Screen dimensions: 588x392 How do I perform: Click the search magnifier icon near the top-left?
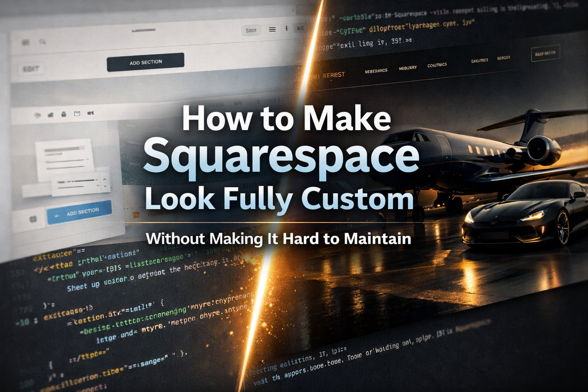(42, 42)
